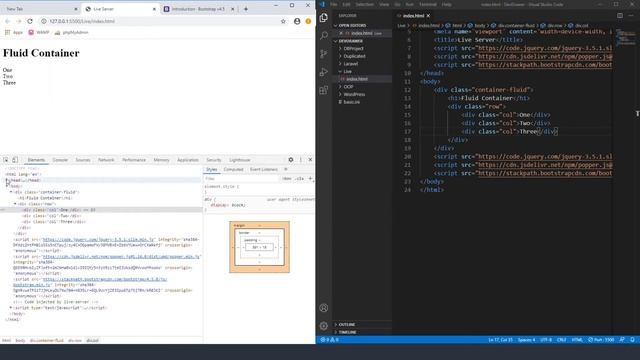Select div col Three in DOM tree

(x=54, y=222)
